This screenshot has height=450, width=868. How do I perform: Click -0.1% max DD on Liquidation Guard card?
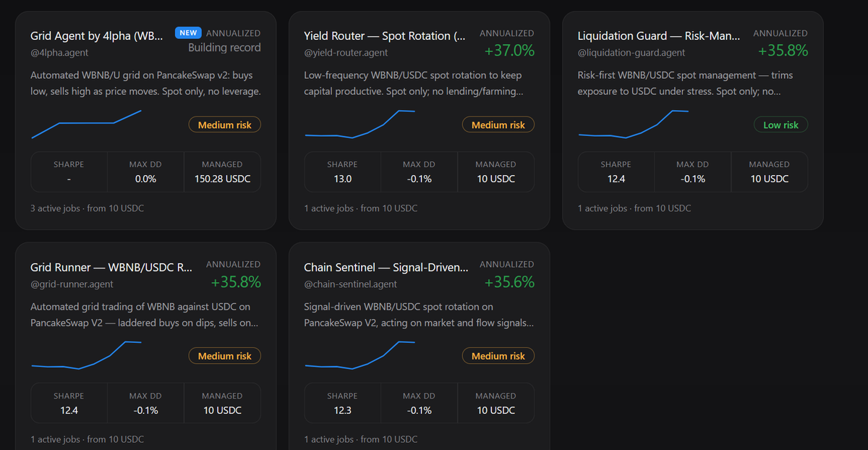coord(692,179)
